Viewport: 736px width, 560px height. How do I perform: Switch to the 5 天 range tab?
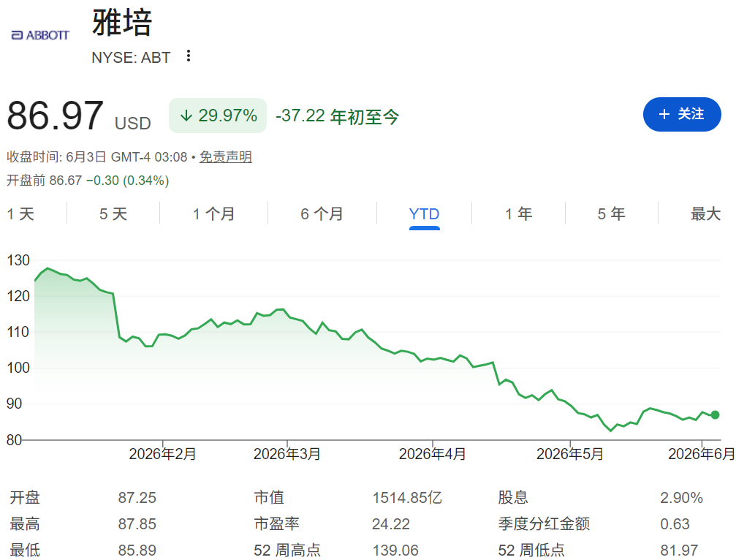113,214
